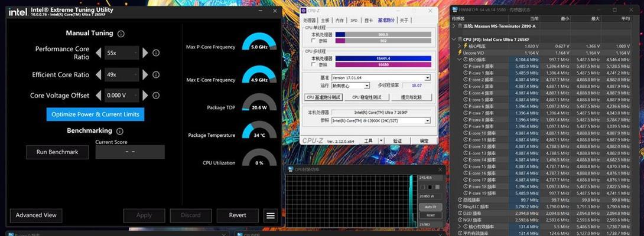This screenshot has width=644, height=236.
Task: Open the 内存 tab in CPU-Z
Action: tap(339, 20)
